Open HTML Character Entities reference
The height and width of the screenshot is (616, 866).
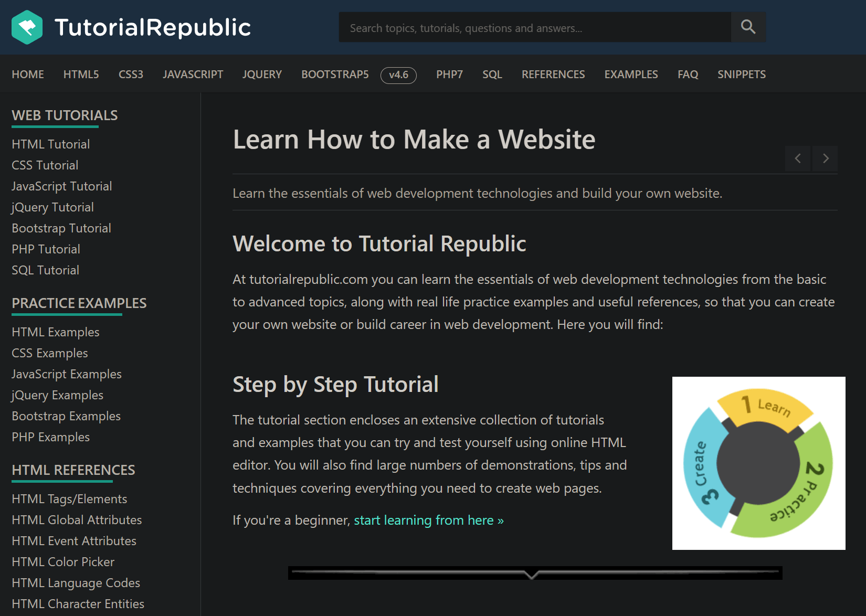pyautogui.click(x=78, y=603)
